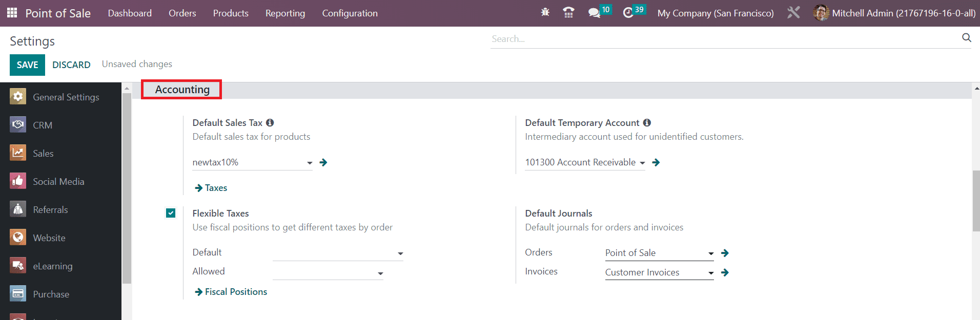Image resolution: width=980 pixels, height=320 pixels.
Task: Open the Reporting menu
Action: [x=285, y=13]
